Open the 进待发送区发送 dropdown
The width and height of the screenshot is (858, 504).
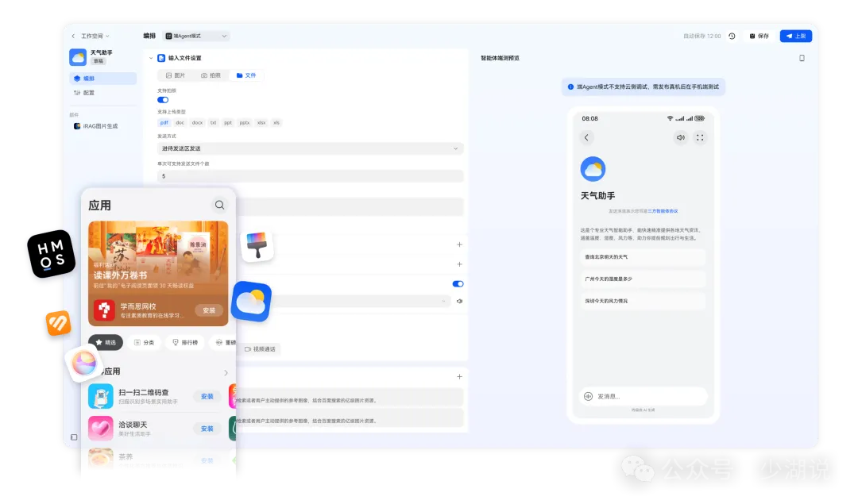click(311, 148)
